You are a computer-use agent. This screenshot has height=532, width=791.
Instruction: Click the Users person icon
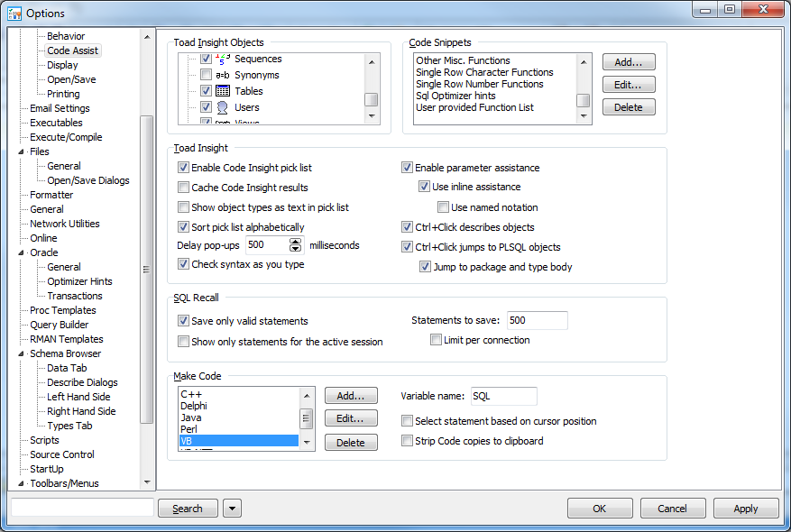pyautogui.click(x=223, y=107)
